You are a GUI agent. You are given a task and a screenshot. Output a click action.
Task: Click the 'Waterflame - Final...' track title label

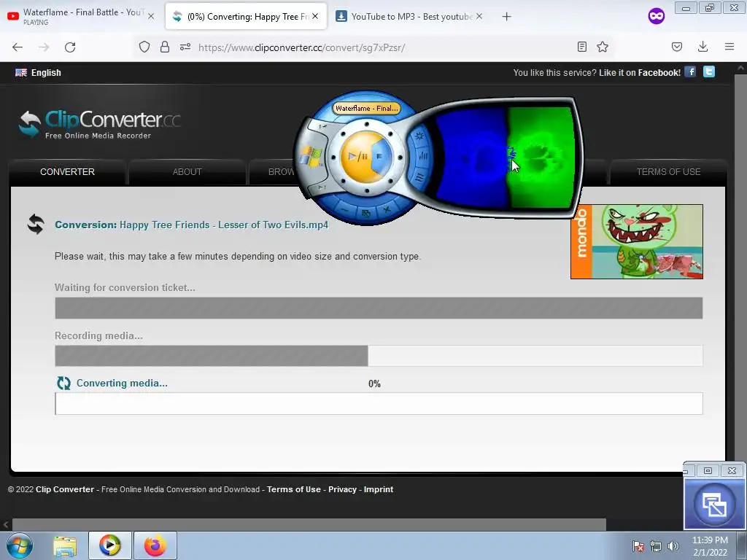(x=366, y=108)
